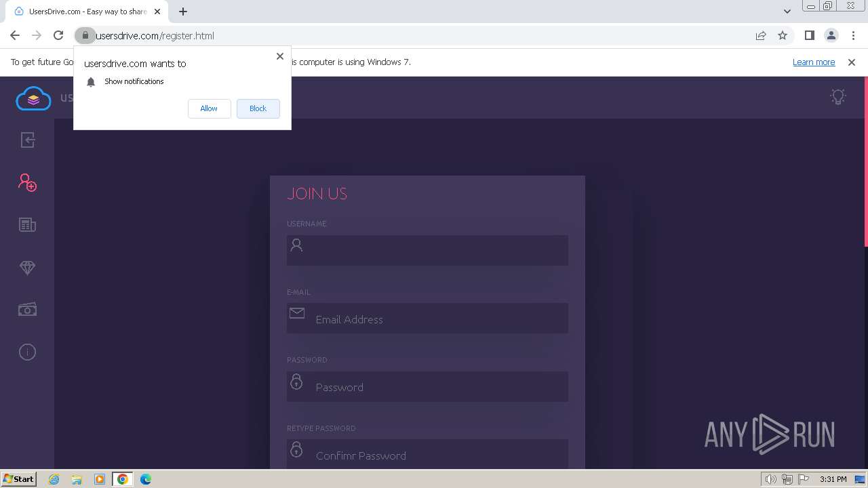This screenshot has height=488, width=868.
Task: Reload the page
Action: [x=58, y=35]
